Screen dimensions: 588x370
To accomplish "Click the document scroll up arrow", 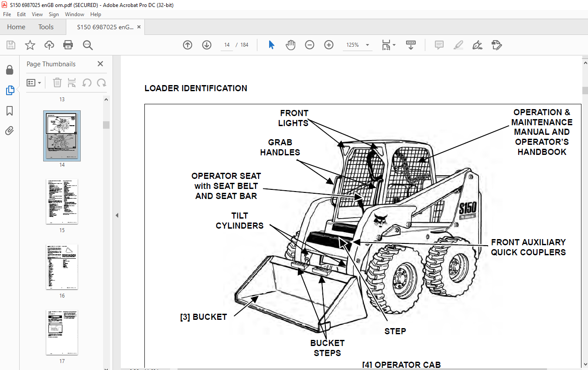I will click(585, 62).
